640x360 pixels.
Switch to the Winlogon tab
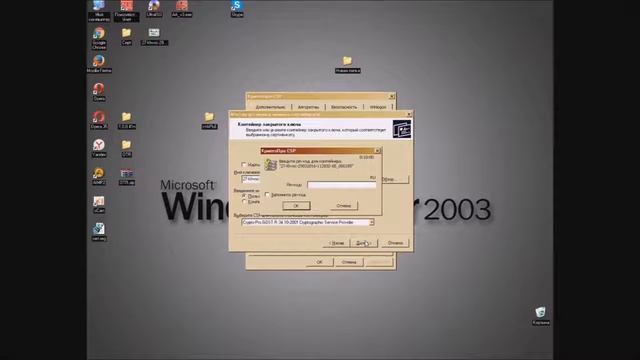[378, 107]
